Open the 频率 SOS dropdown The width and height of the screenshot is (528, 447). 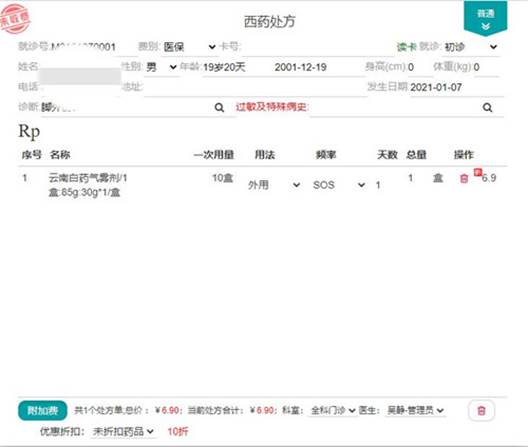point(339,185)
